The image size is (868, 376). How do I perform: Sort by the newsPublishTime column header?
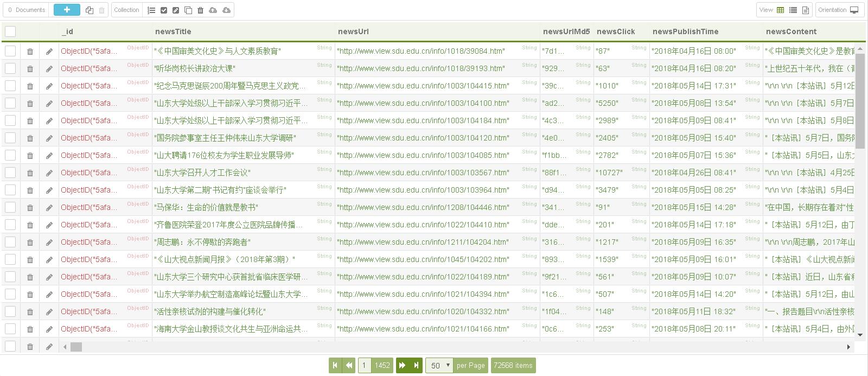pyautogui.click(x=685, y=31)
